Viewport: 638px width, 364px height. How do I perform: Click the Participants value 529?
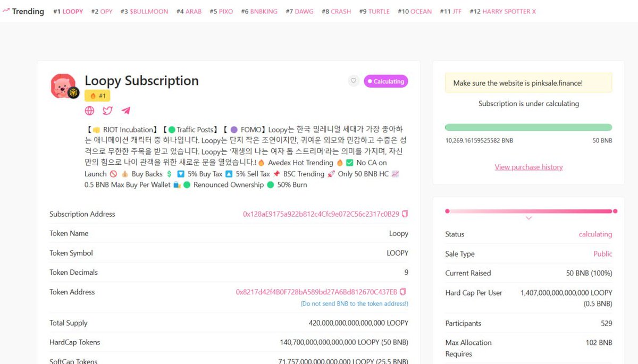click(606, 323)
